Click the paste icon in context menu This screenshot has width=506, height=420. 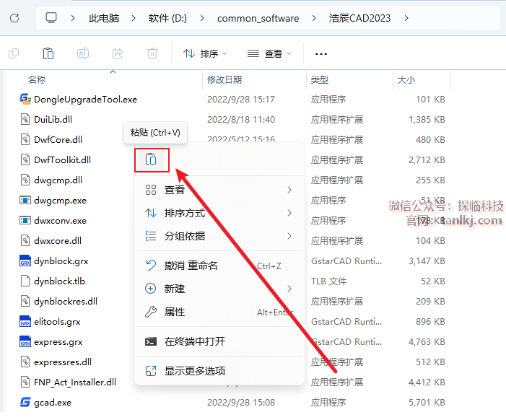151,159
